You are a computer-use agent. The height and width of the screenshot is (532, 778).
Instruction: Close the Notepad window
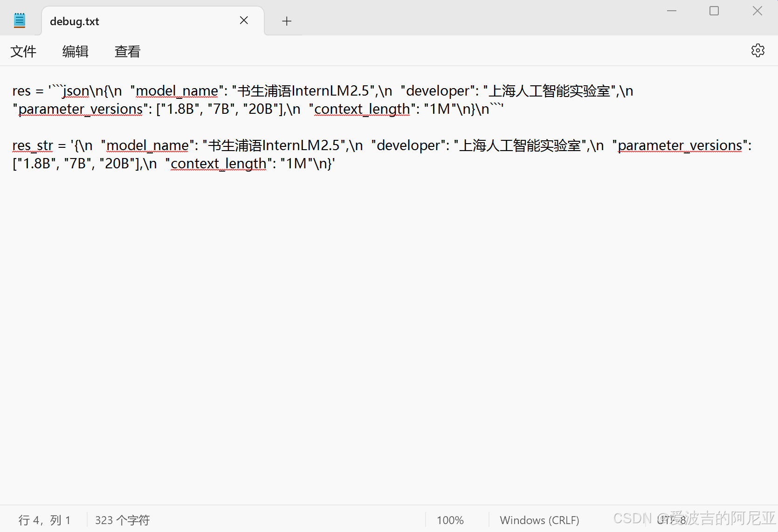(757, 11)
